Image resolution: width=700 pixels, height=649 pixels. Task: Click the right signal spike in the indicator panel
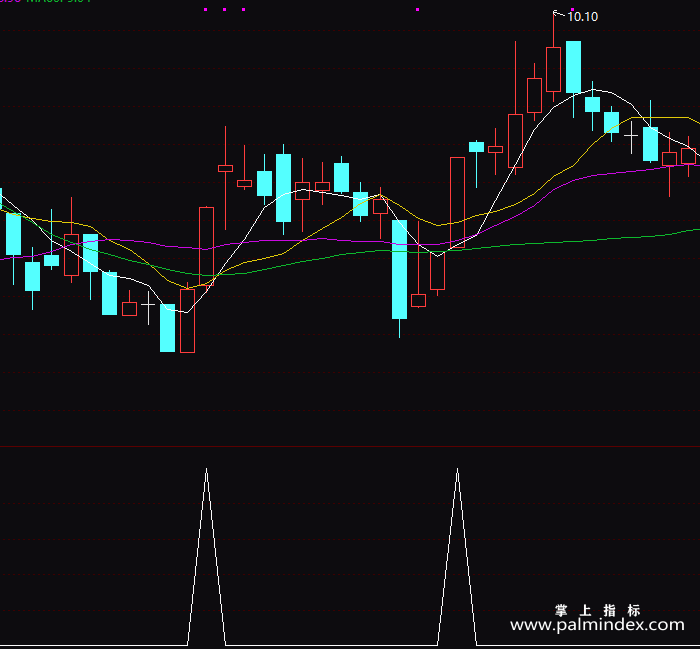457,556
